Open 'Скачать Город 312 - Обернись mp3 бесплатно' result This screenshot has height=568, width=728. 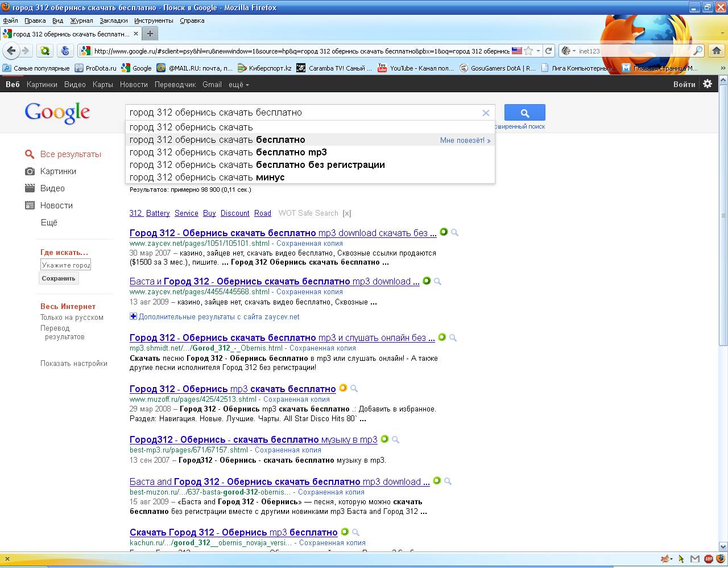[x=233, y=532]
